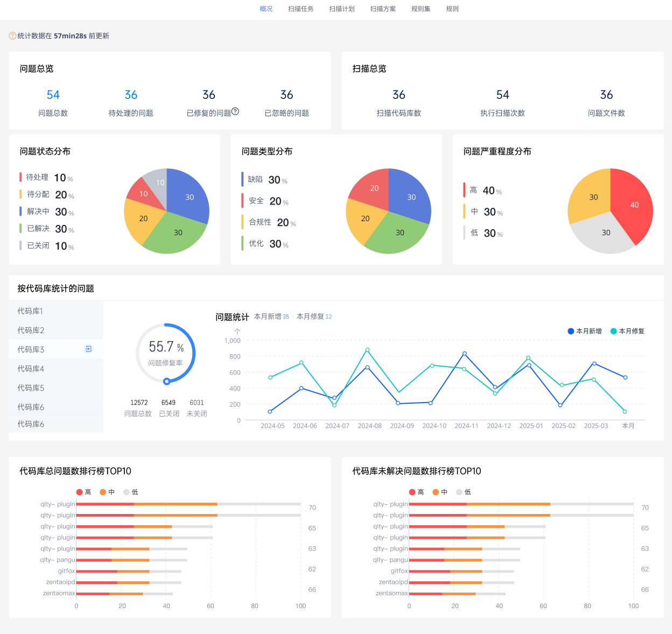
Task: Toggle the 本月修复 legend in line chart
Action: (x=627, y=331)
